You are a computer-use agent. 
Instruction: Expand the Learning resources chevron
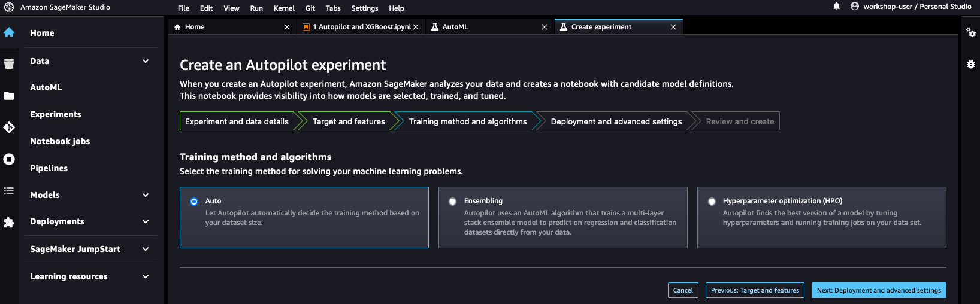click(x=146, y=276)
